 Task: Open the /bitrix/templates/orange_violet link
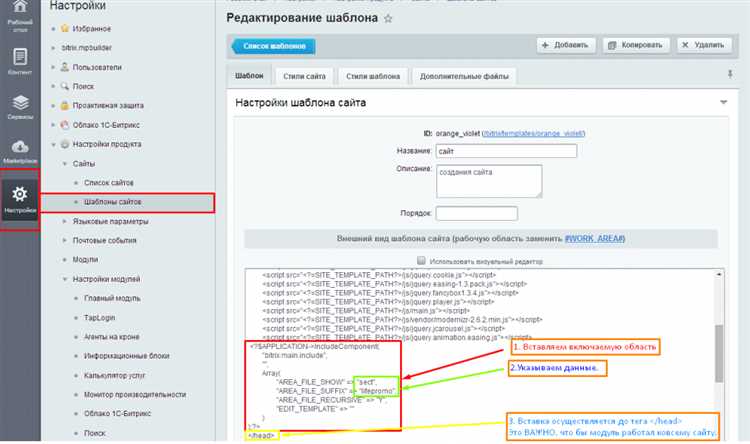pyautogui.click(x=533, y=133)
